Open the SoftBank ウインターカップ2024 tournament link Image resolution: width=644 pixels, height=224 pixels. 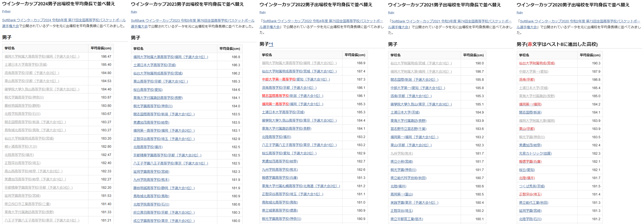(64, 20)
